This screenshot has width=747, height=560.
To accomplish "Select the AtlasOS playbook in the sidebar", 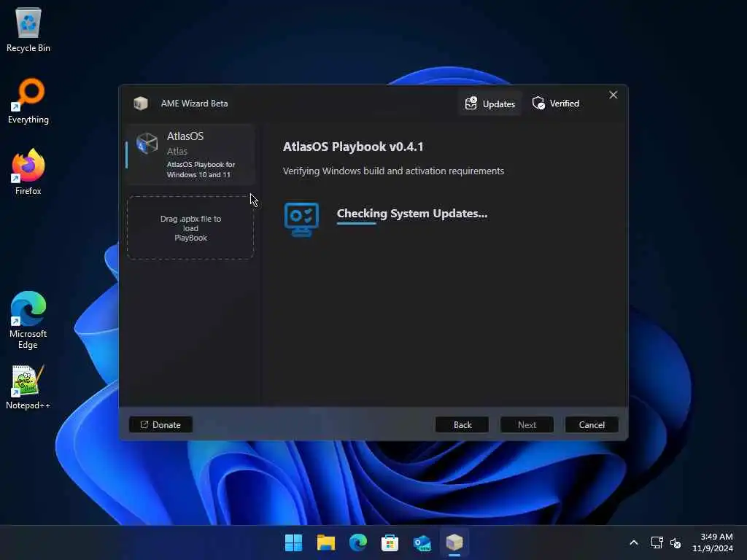I will (x=190, y=155).
